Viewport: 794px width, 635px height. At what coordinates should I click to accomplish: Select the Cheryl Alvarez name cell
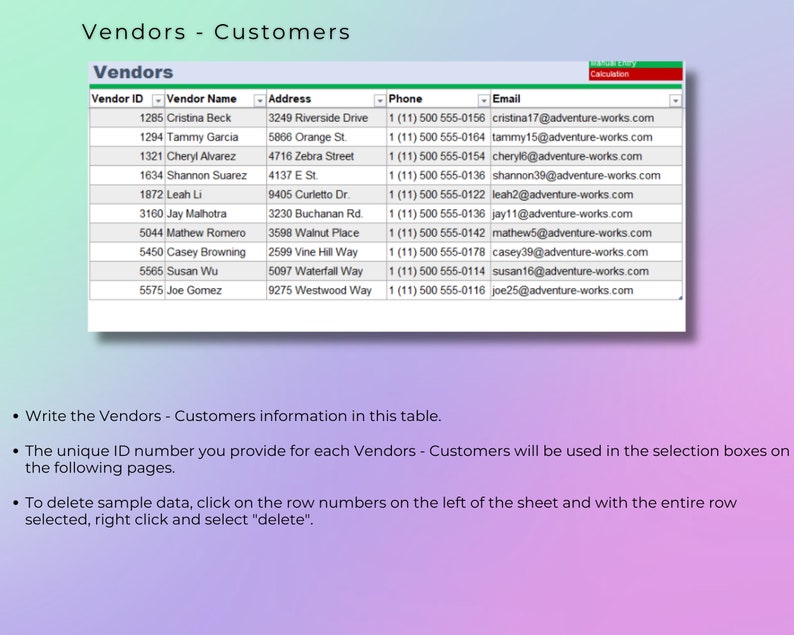(216, 156)
